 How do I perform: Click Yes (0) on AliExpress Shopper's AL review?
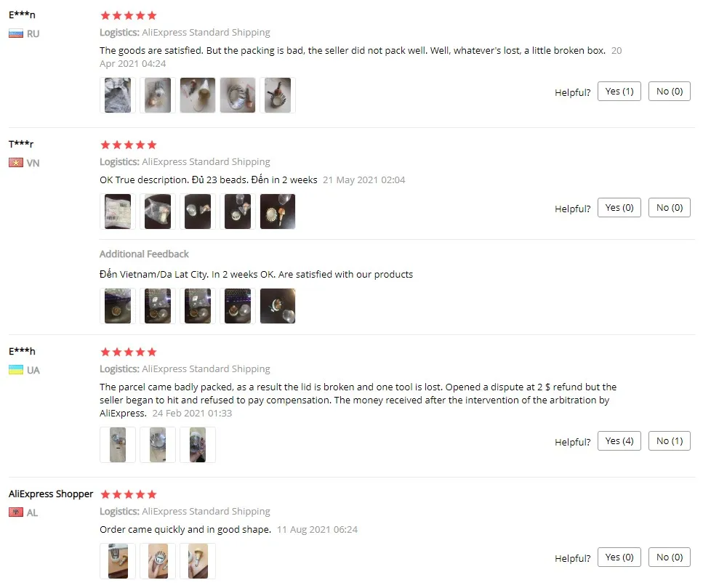619,557
